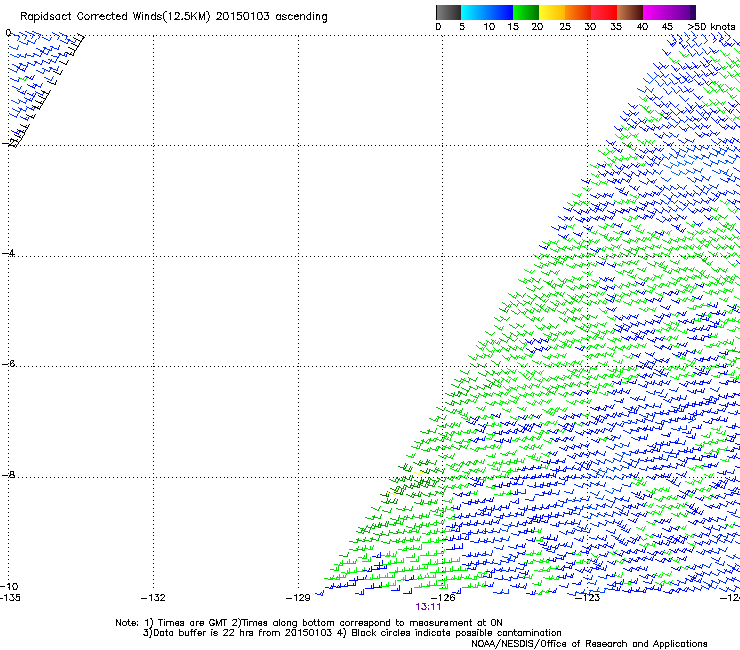
Task: Click the -129 longitude axis label
Action: coord(298,598)
